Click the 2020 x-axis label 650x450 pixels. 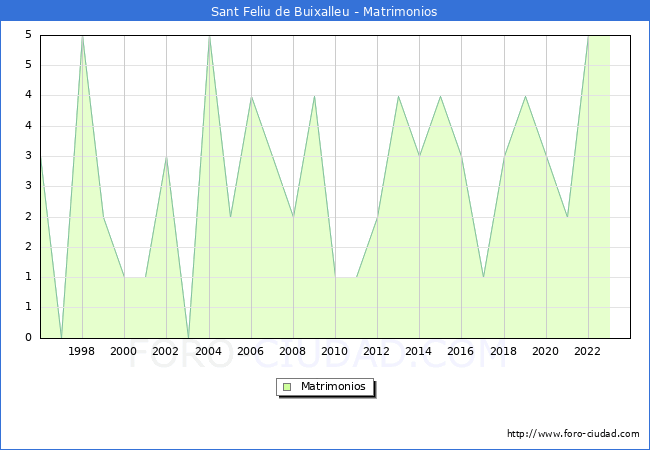click(x=546, y=351)
